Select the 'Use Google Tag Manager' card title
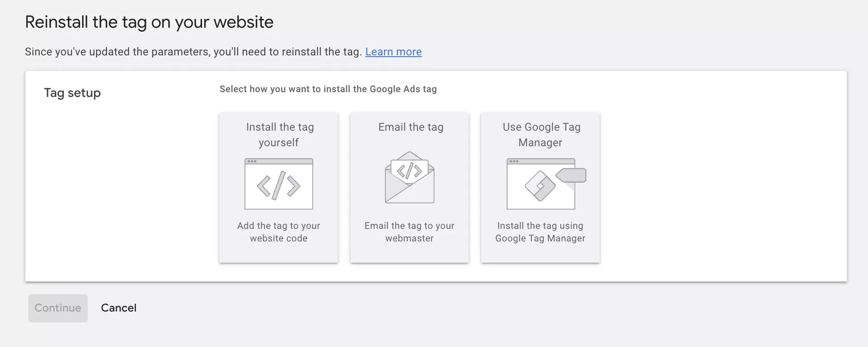Viewport: 868px width, 347px height. click(x=541, y=135)
